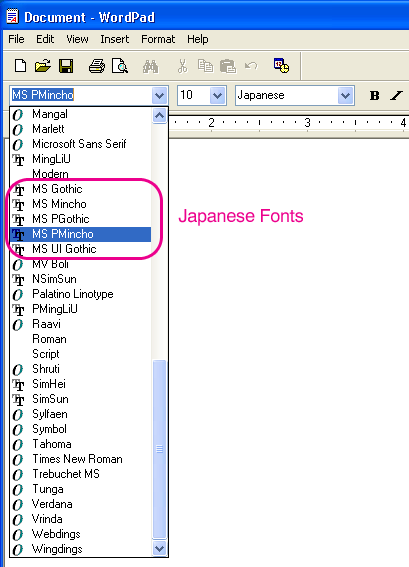Open the Japanese script dropdown
409x567 pixels.
[x=345, y=96]
